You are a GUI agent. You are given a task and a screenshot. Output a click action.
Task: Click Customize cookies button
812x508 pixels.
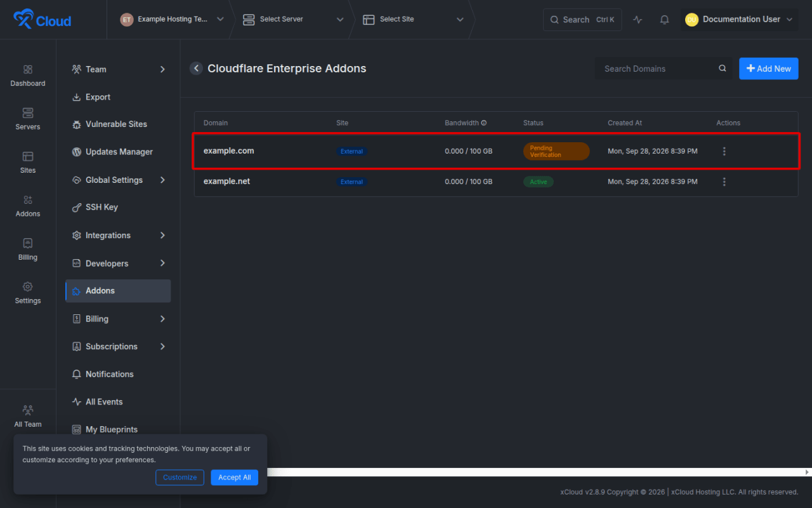[x=180, y=478]
